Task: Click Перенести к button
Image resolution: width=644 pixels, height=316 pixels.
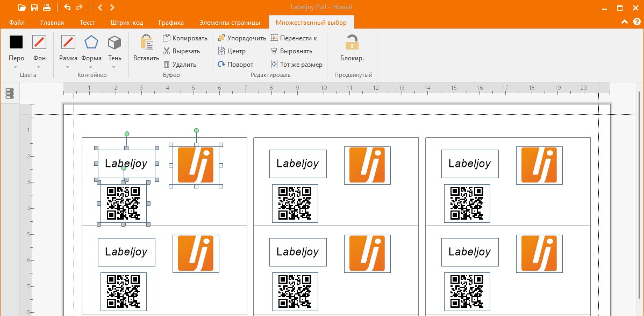Action: point(294,38)
